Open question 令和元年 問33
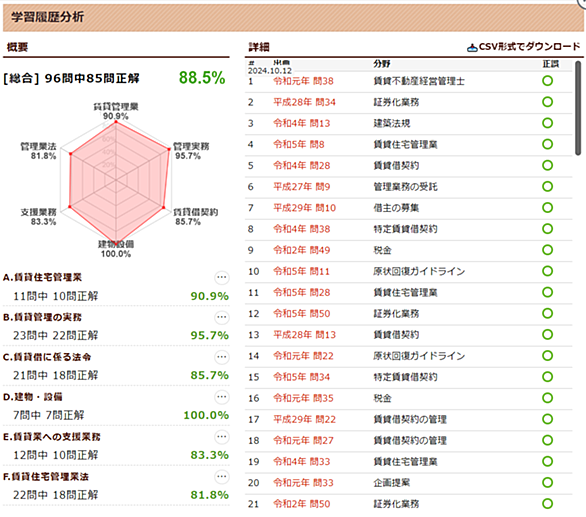The height and width of the screenshot is (517, 586). [303, 483]
